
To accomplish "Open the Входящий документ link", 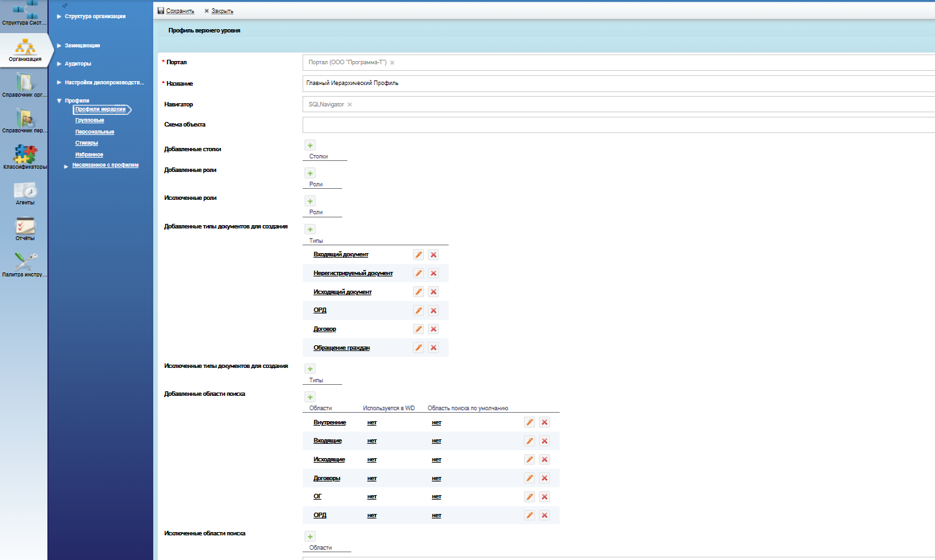I will coord(341,254).
